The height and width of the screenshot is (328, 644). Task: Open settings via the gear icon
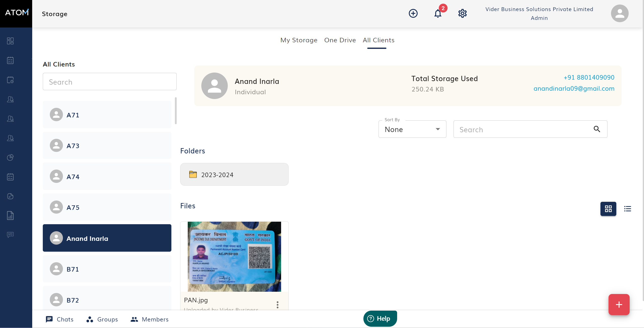[462, 13]
